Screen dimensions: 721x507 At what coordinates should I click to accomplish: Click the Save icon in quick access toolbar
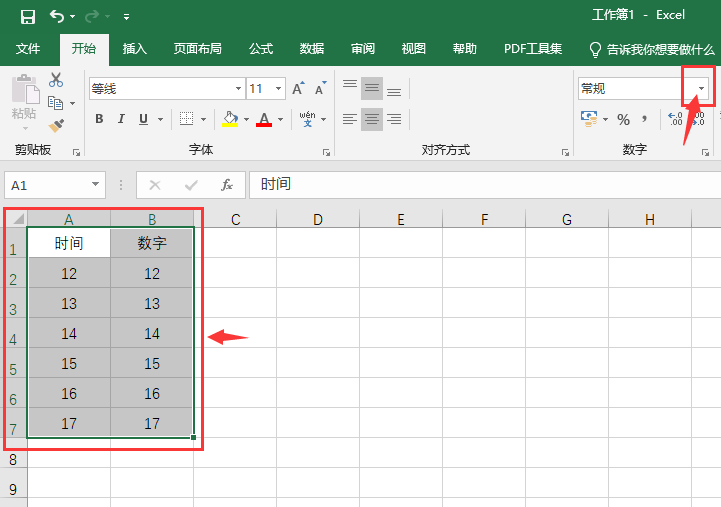coord(28,17)
